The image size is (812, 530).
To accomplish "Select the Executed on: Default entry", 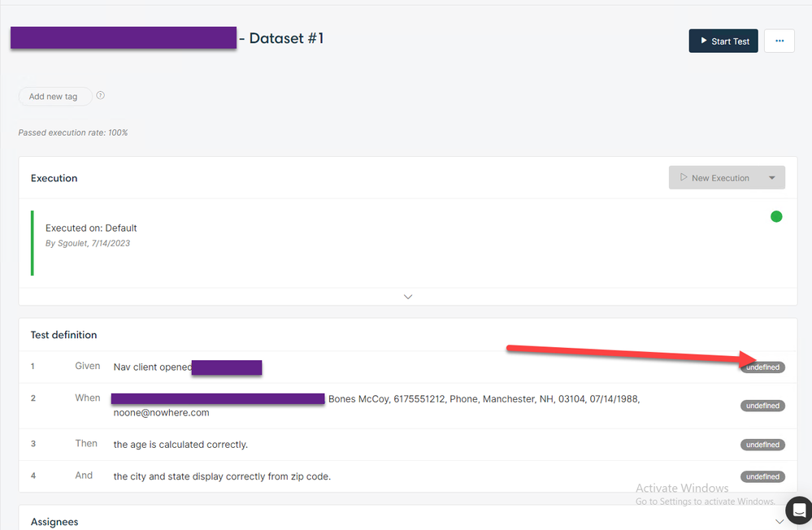I will pyautogui.click(x=91, y=228).
